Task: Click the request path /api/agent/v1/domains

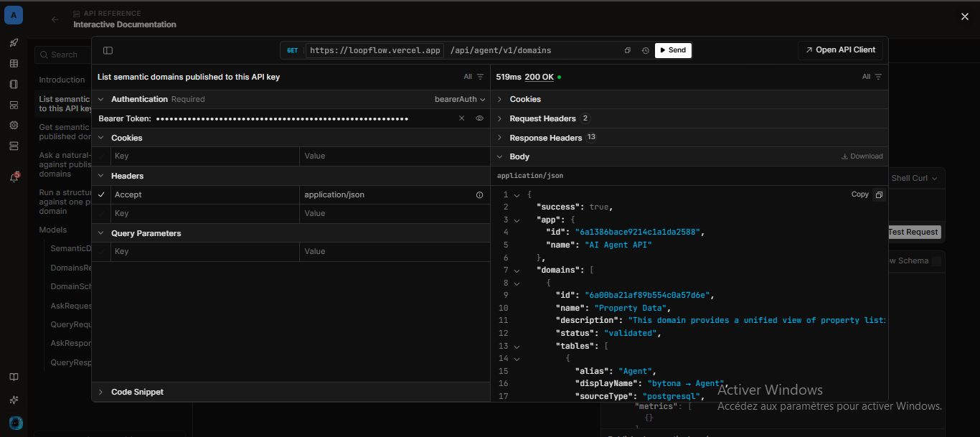Action: pyautogui.click(x=501, y=50)
